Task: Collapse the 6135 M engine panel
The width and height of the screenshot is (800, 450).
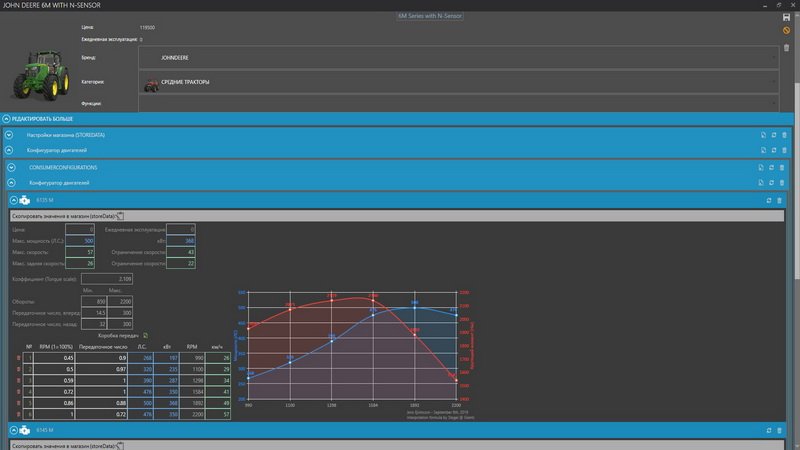Action: (14, 201)
